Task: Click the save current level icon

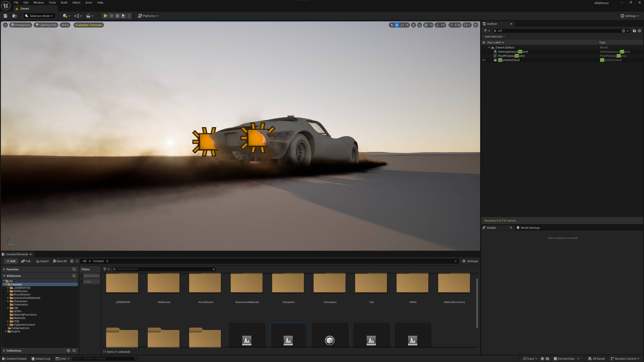Action: click(5, 16)
